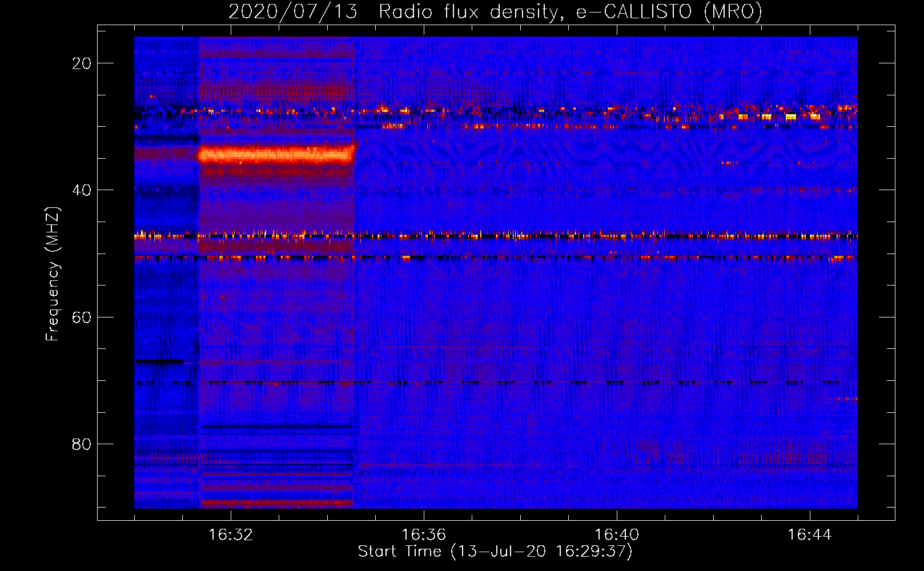Click the '16:44' time tick label
This screenshot has height=571, width=924.
(810, 535)
